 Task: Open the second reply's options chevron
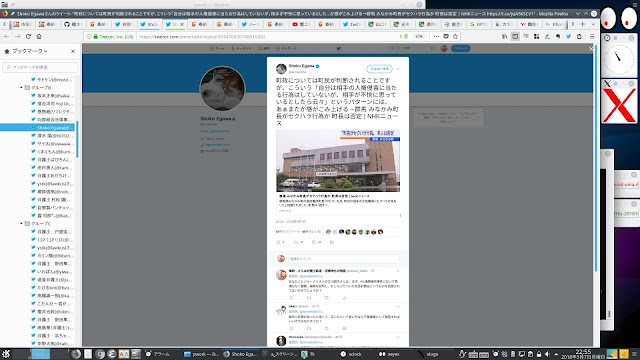tap(398, 307)
